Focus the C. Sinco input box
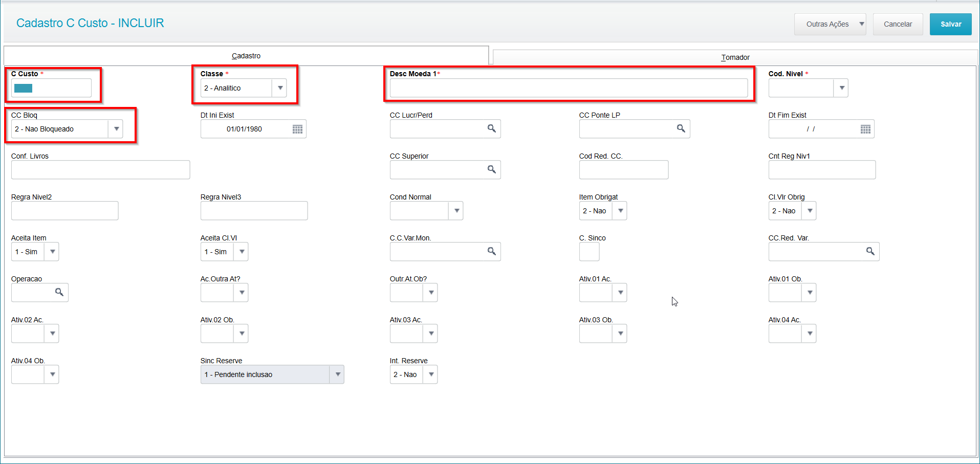This screenshot has width=980, height=464. tap(589, 252)
